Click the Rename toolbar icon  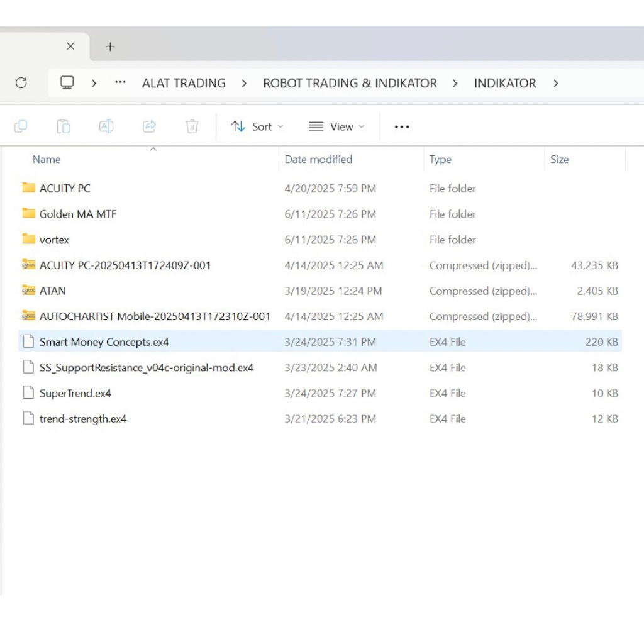tap(106, 126)
